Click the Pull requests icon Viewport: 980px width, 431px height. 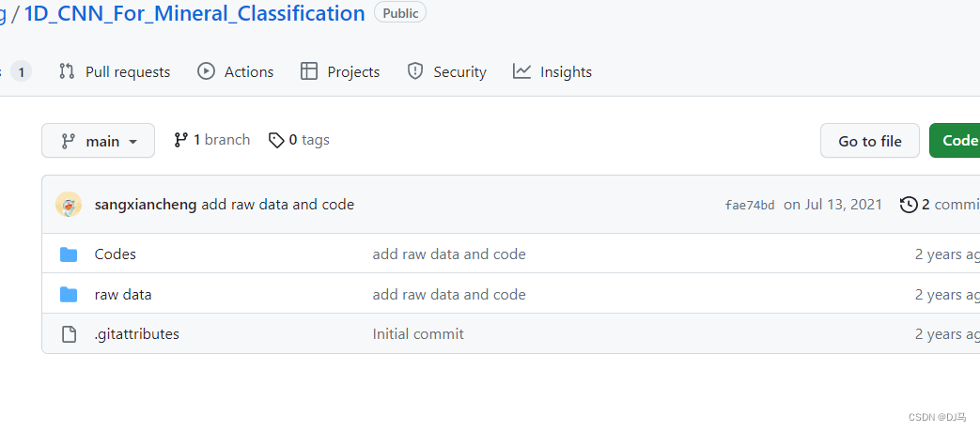coord(67,71)
